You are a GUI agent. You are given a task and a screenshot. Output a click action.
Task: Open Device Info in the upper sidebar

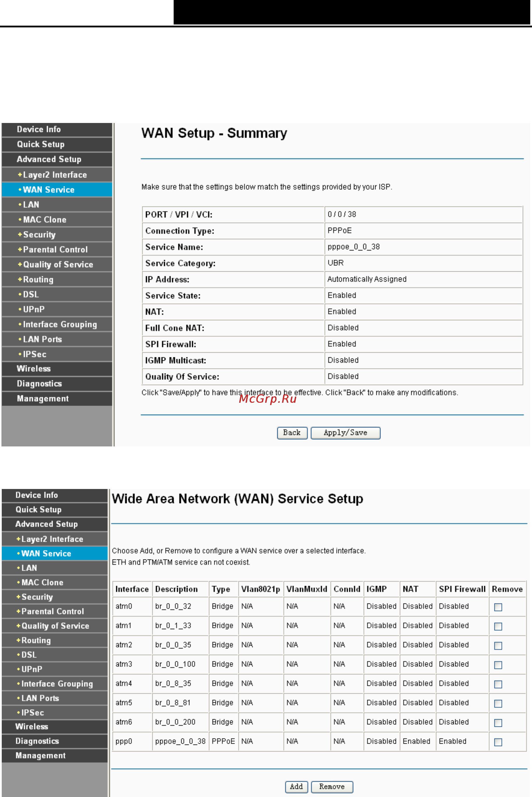(x=57, y=130)
